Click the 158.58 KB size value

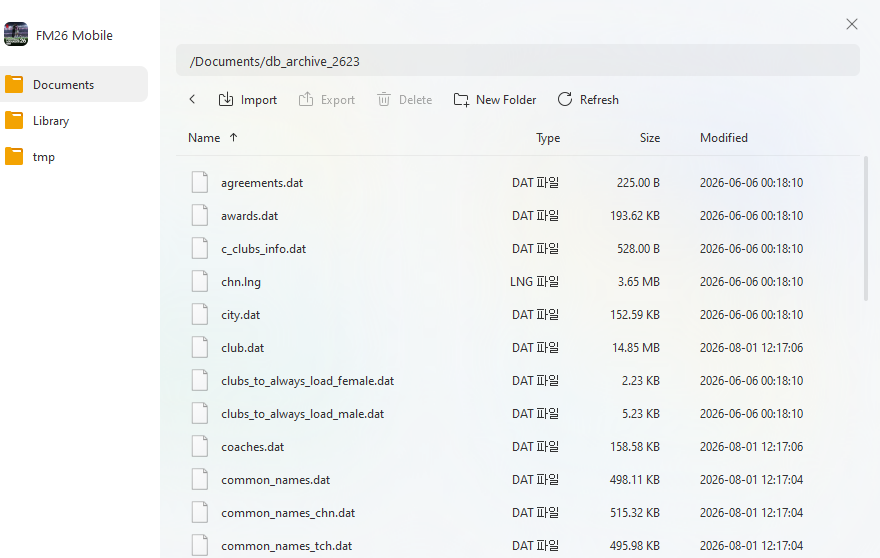635,447
